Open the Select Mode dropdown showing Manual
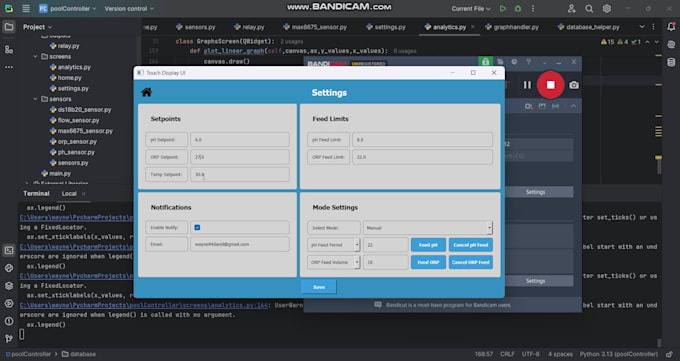 point(428,228)
